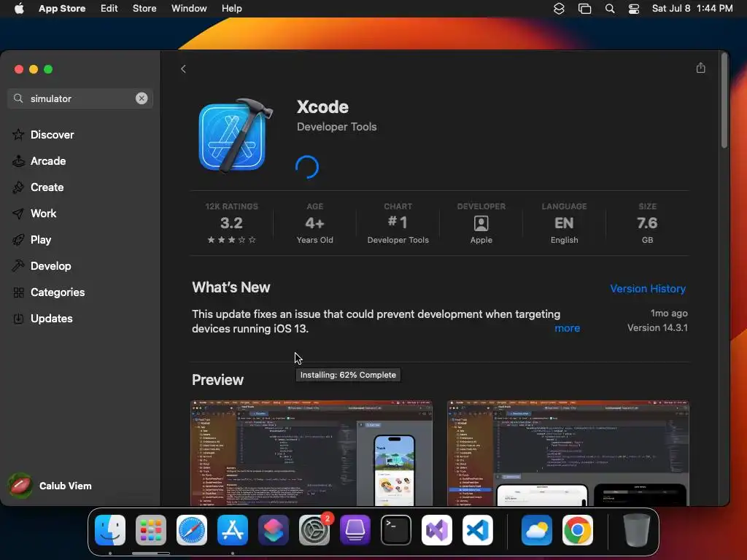Viewport: 747px width, 560px height.
Task: Open the share icon for Xcode
Action: [700, 68]
